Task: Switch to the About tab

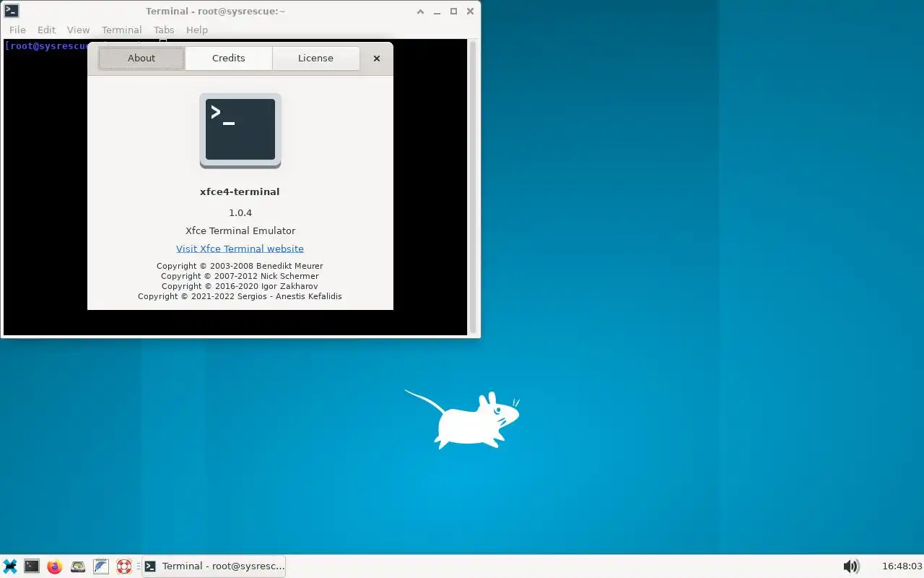Action: (x=141, y=59)
